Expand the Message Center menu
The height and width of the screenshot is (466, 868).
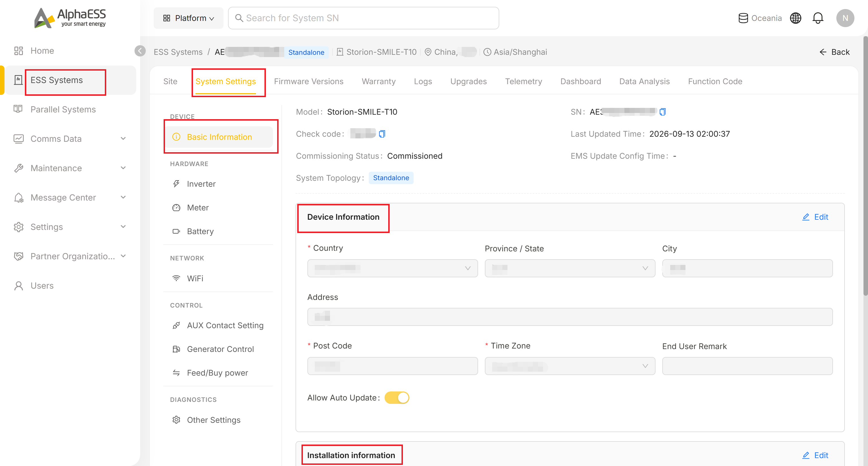point(123,197)
